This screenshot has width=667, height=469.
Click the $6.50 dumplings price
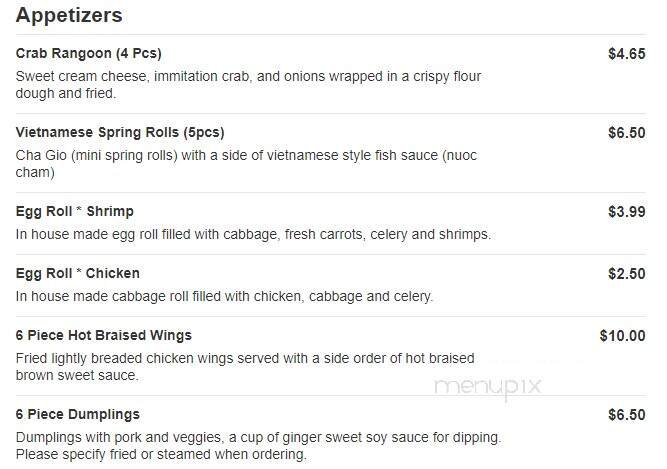(626, 414)
